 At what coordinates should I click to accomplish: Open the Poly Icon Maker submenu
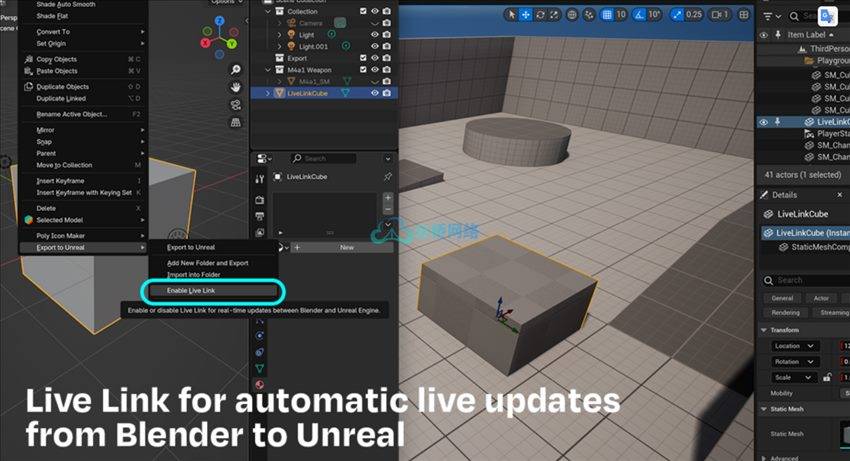pyautogui.click(x=83, y=236)
